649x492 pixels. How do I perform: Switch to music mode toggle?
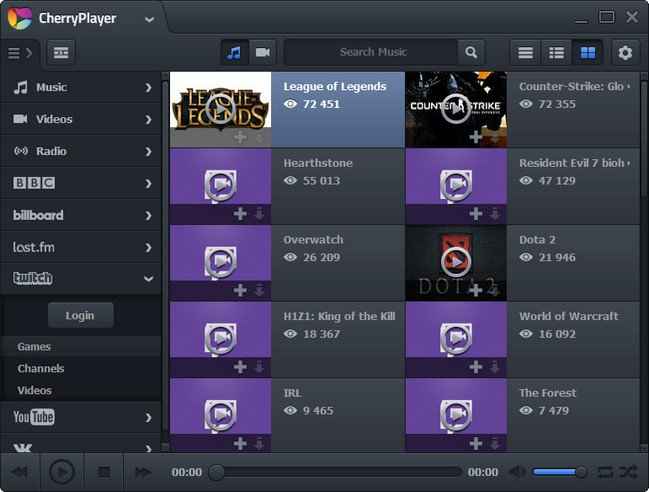tap(234, 52)
